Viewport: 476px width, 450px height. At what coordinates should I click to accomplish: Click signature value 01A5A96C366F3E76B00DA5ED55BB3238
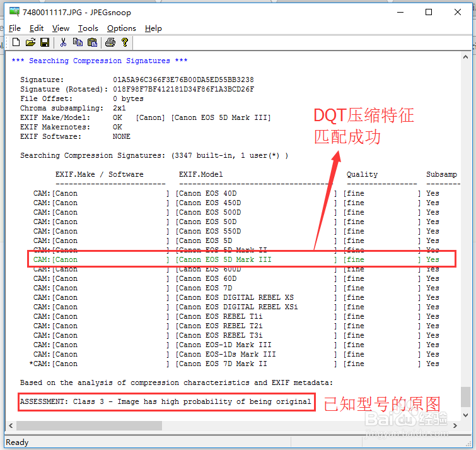(183, 80)
